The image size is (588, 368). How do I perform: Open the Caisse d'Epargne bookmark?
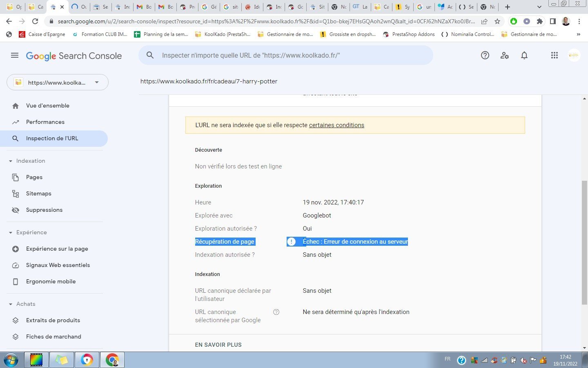click(x=42, y=34)
